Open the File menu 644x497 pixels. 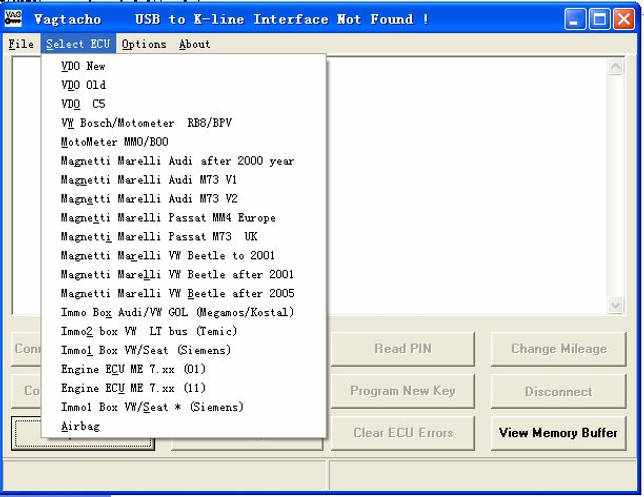[21, 44]
